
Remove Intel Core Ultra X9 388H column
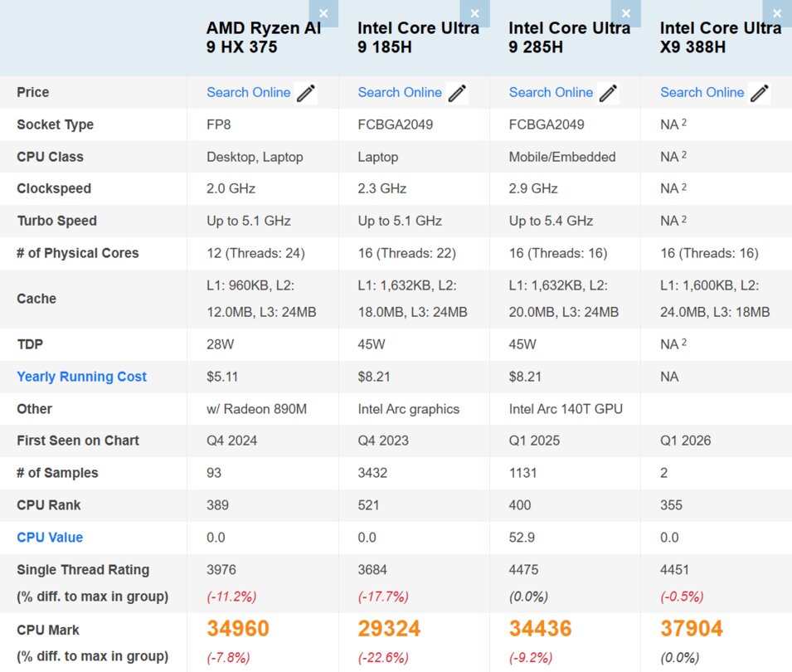777,13
